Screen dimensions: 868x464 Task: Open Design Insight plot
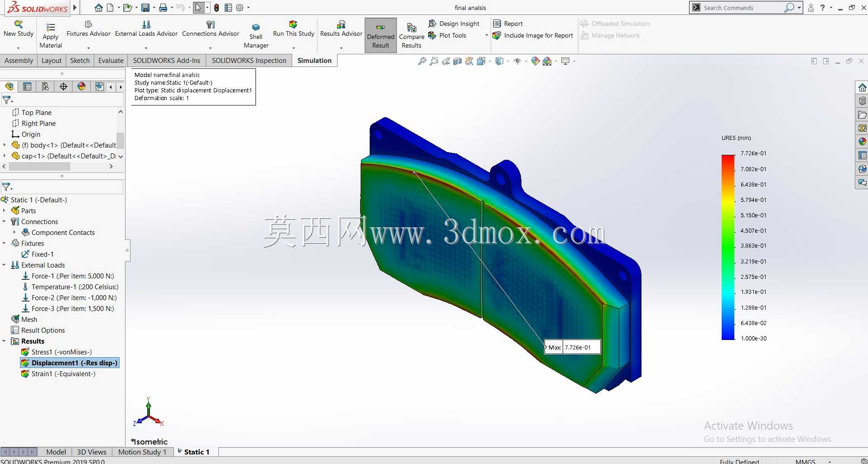[x=453, y=24]
